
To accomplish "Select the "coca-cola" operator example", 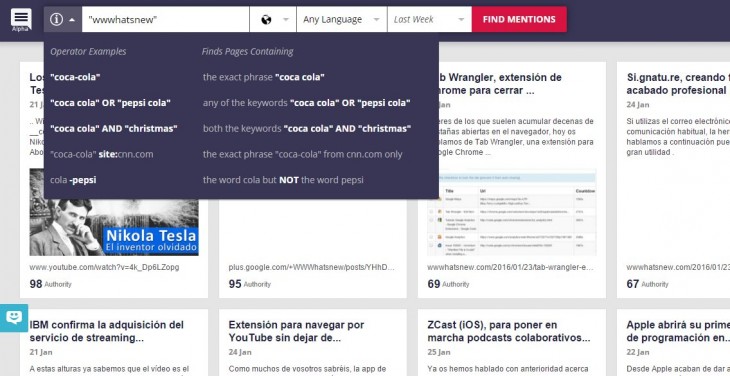I will pyautogui.click(x=75, y=77).
